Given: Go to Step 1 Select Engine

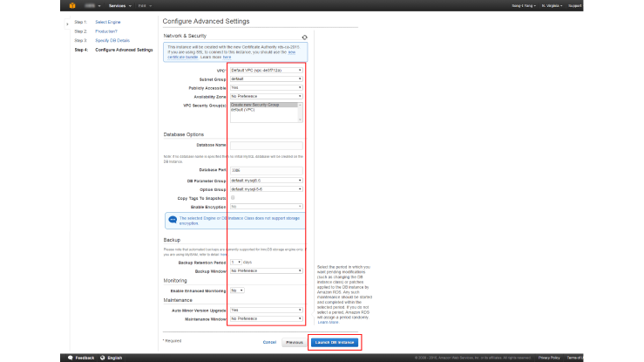Looking at the screenshot, I should pos(108,21).
